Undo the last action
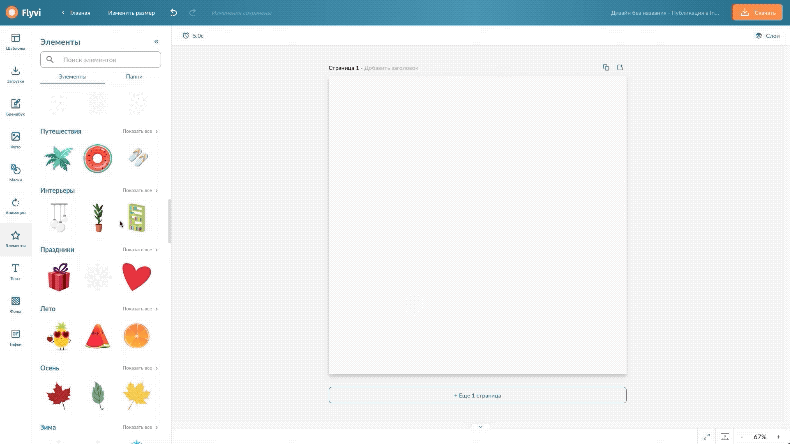 point(173,13)
